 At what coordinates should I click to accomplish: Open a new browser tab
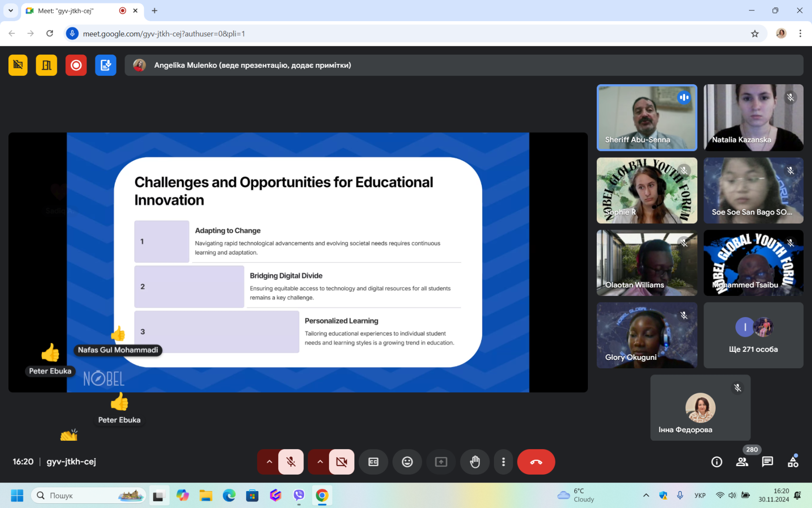(155, 11)
